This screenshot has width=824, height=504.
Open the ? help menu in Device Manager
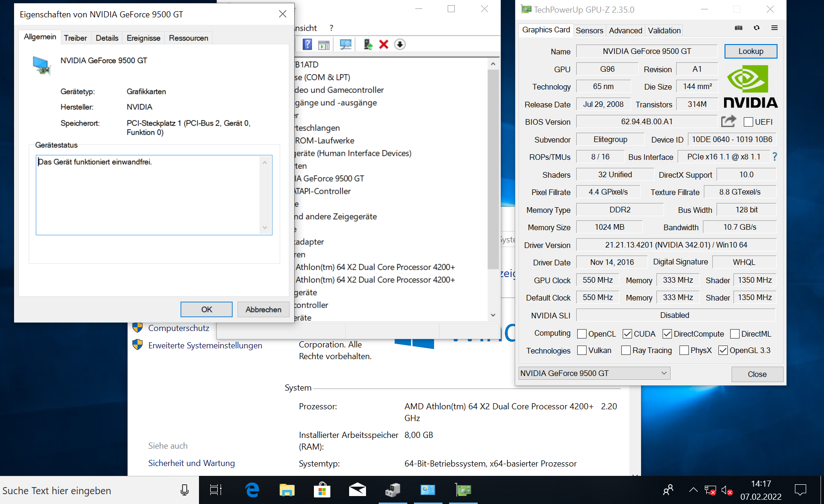pyautogui.click(x=331, y=28)
